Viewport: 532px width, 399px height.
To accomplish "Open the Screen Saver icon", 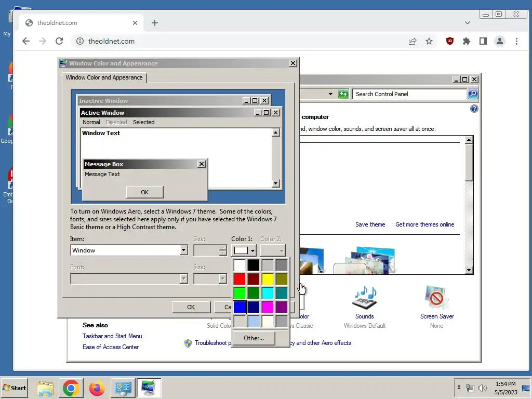I will pyautogui.click(x=436, y=298).
